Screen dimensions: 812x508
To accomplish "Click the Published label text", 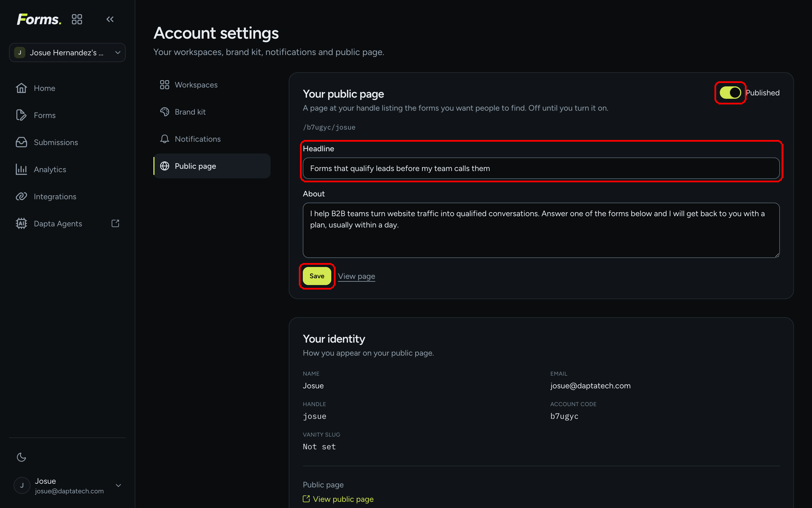I will (x=762, y=93).
